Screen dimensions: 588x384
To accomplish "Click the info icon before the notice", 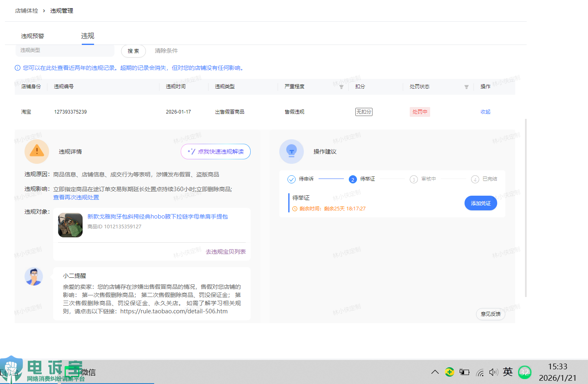I will [x=18, y=68].
